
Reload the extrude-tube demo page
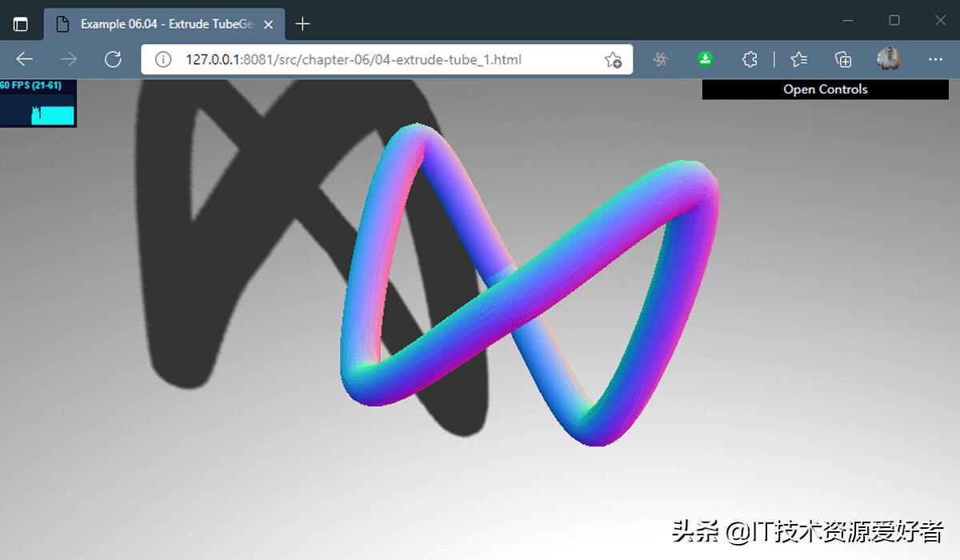(113, 59)
